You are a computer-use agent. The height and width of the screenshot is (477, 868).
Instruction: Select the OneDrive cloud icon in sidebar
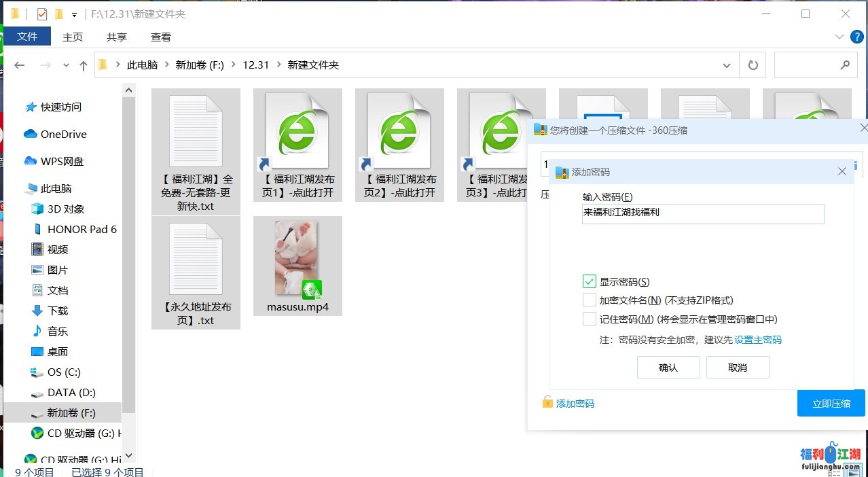pos(31,134)
